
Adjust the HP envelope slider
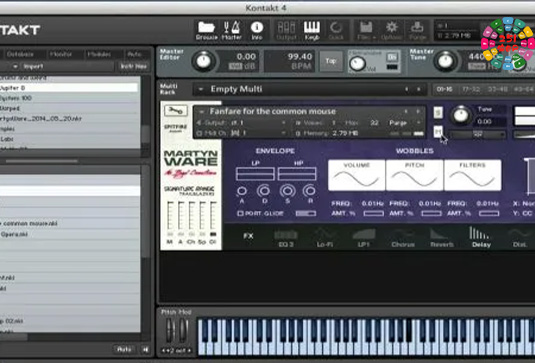pos(297,174)
